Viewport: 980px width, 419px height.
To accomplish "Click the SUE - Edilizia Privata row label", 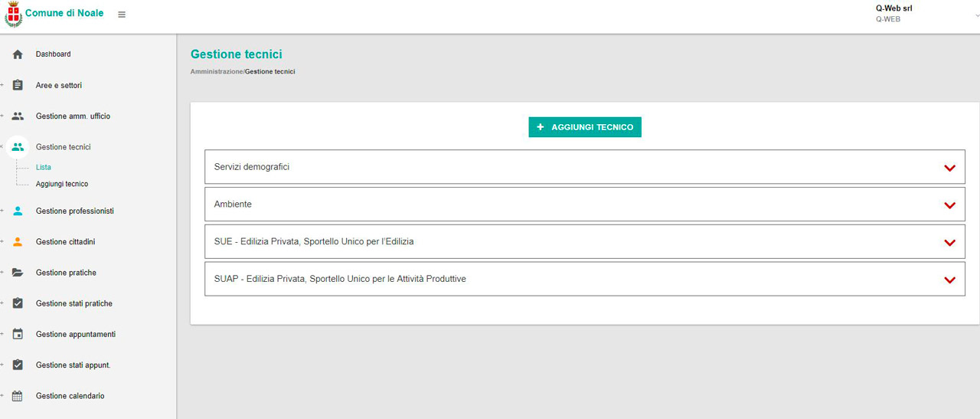I will pos(314,242).
